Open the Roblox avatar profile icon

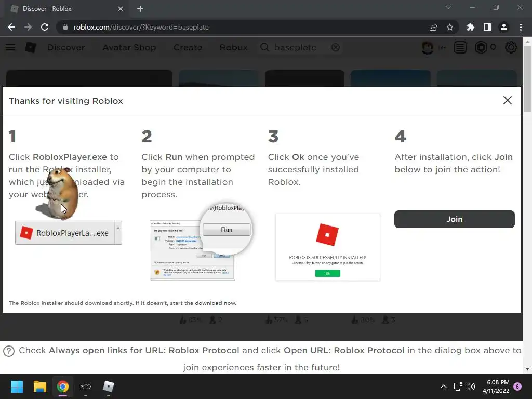428,47
